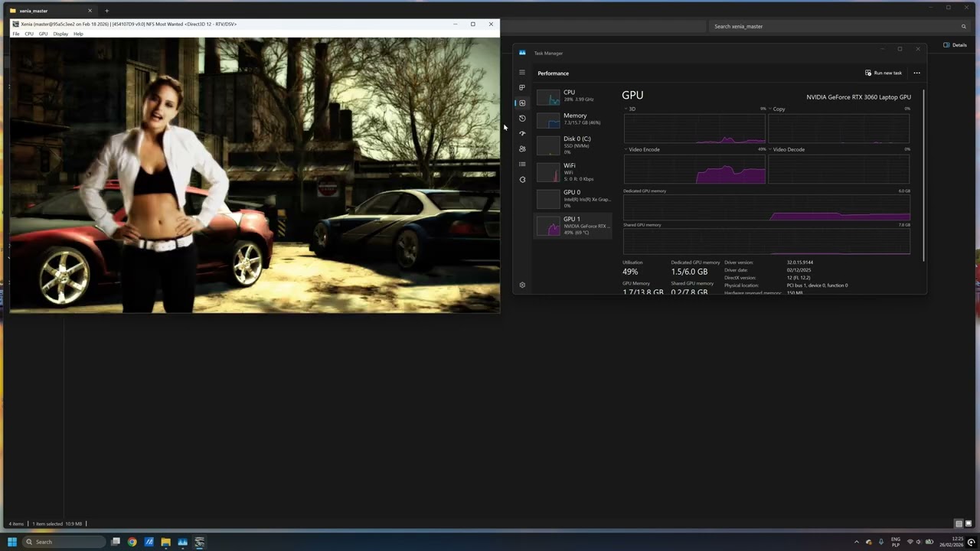Open the Windows Start menu
The image size is (980, 551).
point(12,542)
